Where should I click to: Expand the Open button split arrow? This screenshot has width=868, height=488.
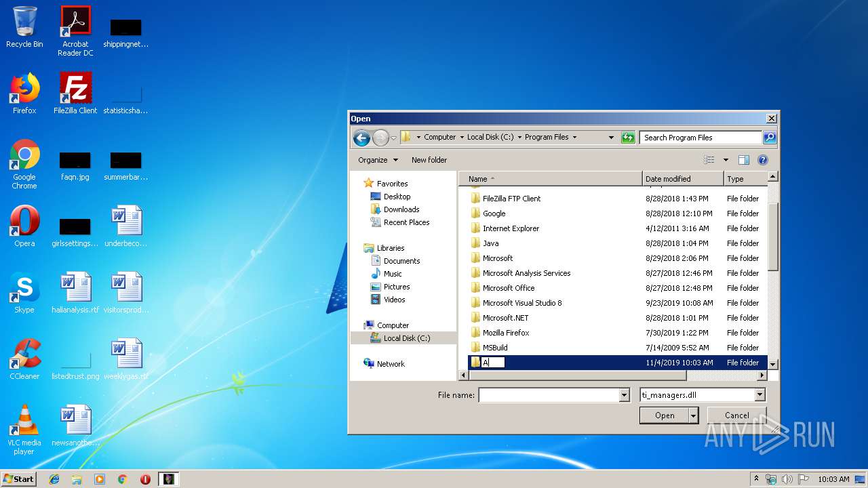[693, 415]
